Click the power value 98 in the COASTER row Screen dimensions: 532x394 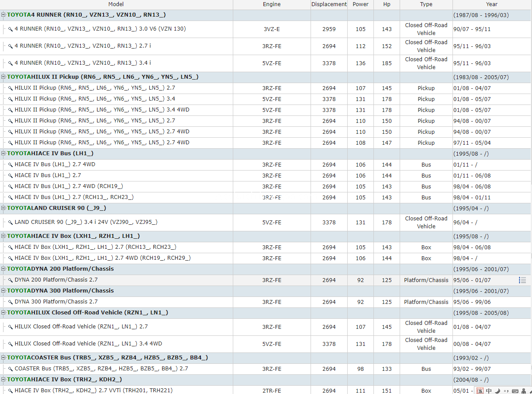tap(360, 369)
